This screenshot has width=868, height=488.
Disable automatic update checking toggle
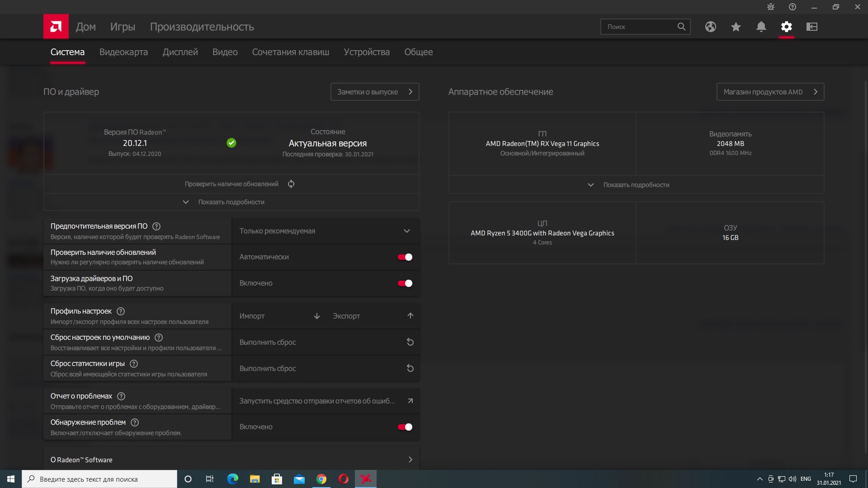tap(405, 257)
